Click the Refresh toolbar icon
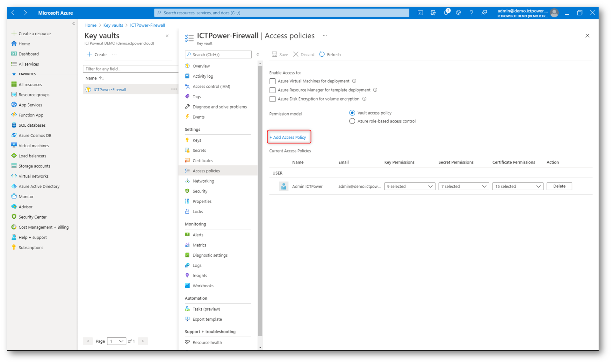The width and height of the screenshot is (612, 364). point(322,54)
